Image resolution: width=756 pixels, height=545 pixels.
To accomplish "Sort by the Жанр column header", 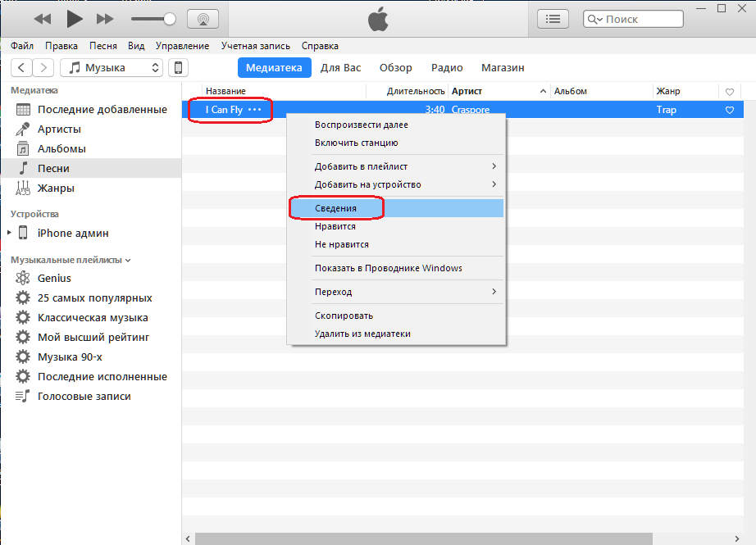I will 686,91.
